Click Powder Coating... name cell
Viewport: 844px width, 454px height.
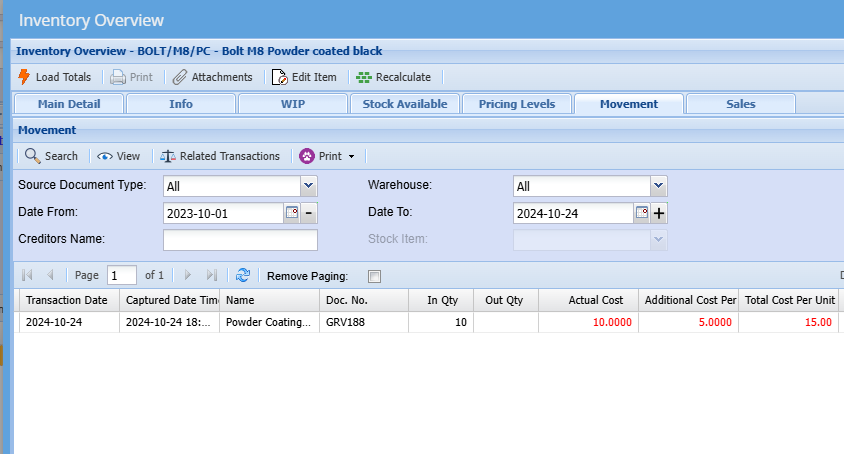tap(270, 322)
